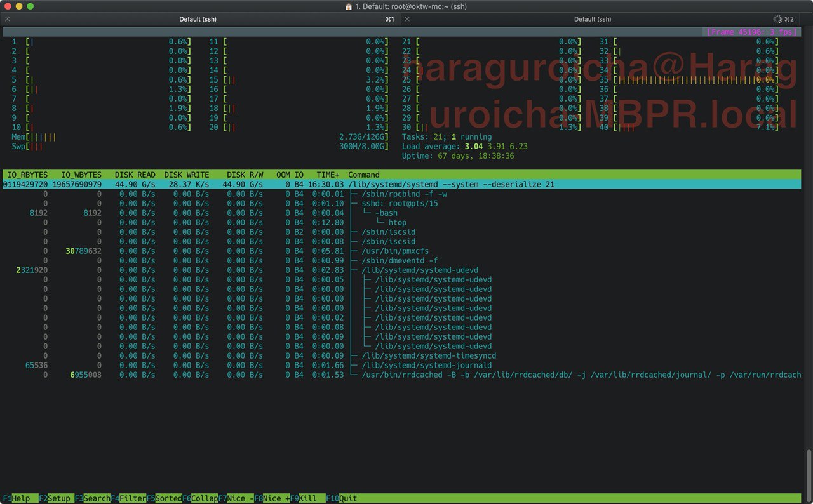Select the systemd-journald process

tap(401, 365)
